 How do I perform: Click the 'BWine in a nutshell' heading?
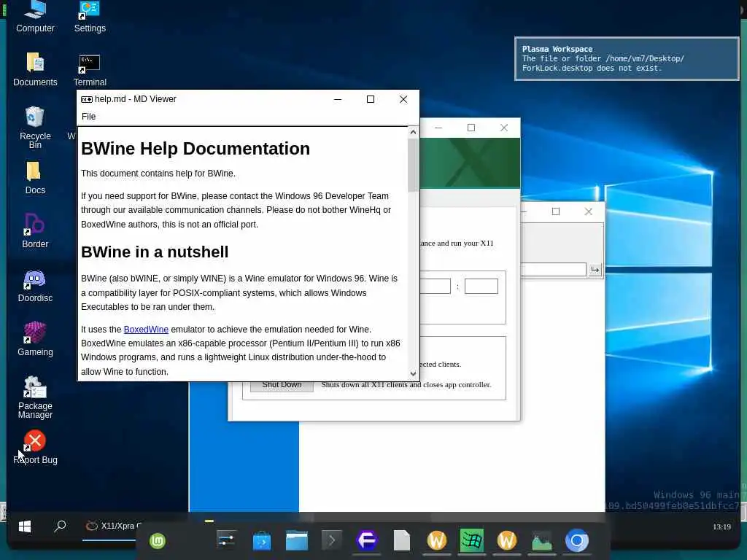click(155, 252)
